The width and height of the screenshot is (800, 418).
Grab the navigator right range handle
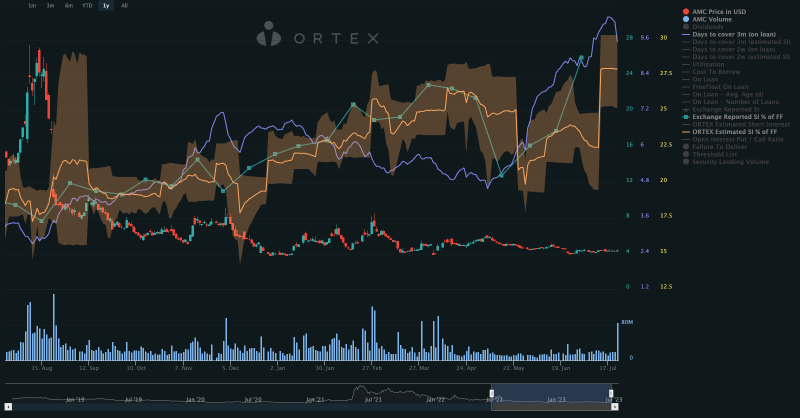pos(611,394)
